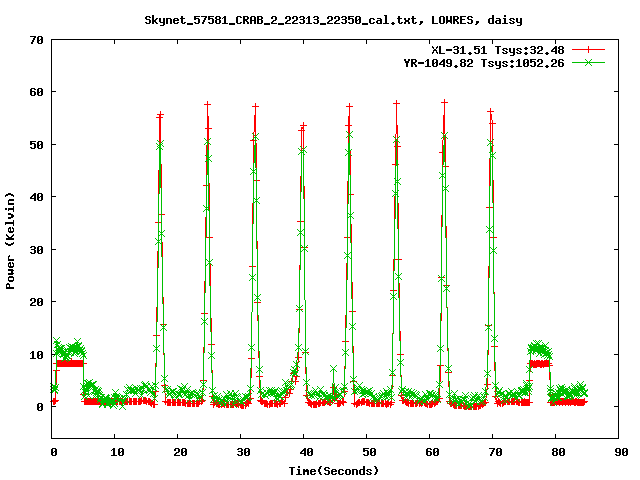
Task: Select legend entry 'XL-31.51 Tsys:32.48'
Action: point(498,50)
